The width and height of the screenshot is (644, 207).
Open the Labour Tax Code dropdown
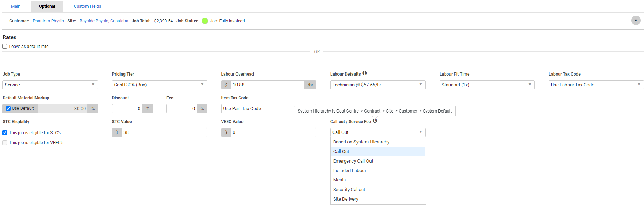[x=596, y=85]
